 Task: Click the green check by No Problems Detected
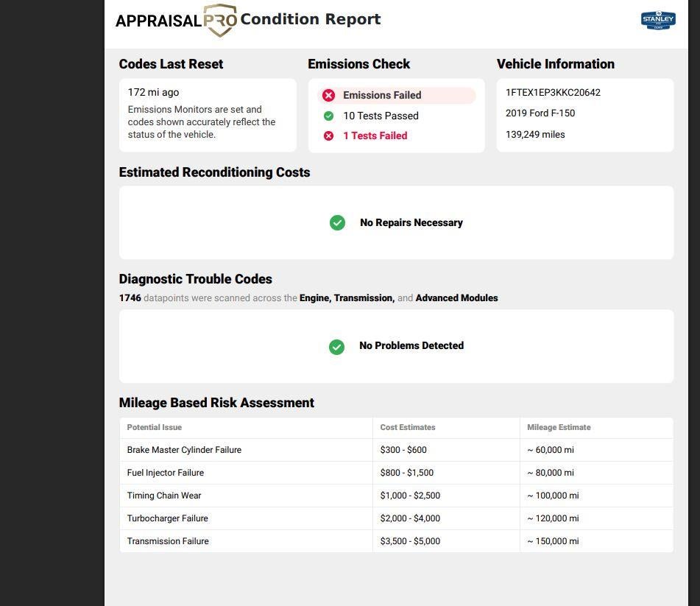point(336,347)
